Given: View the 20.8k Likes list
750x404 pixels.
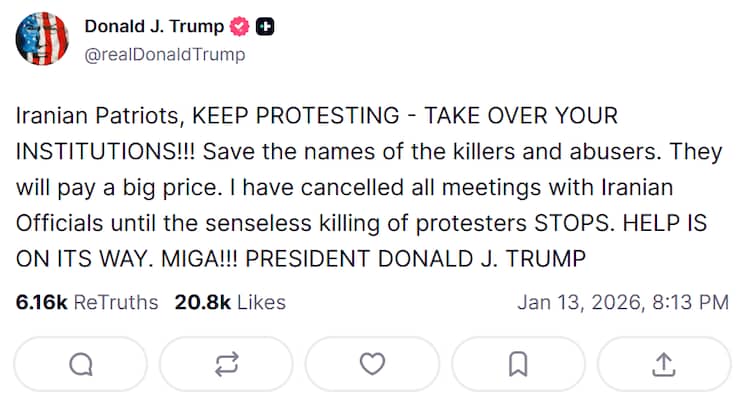Looking at the screenshot, I should point(230,302).
